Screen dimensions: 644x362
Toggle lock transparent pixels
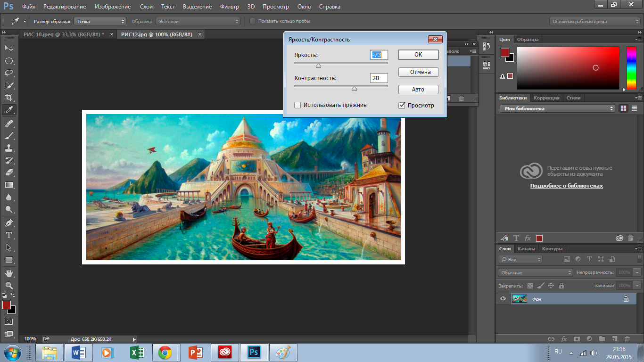click(x=530, y=286)
